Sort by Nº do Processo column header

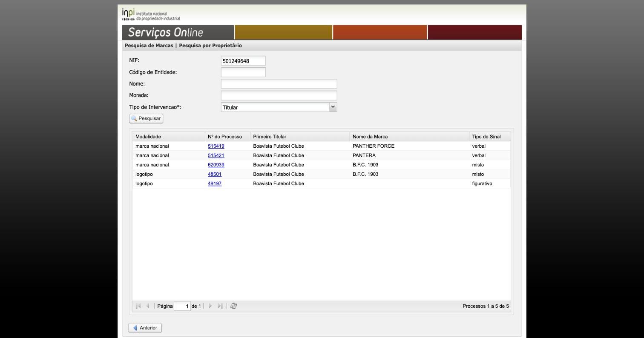tap(227, 137)
